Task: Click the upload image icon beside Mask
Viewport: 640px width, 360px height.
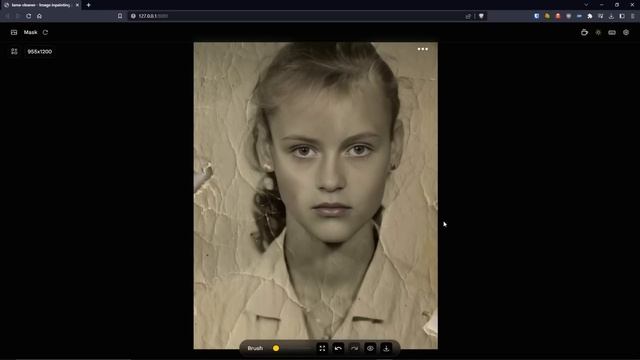Action: pos(14,32)
